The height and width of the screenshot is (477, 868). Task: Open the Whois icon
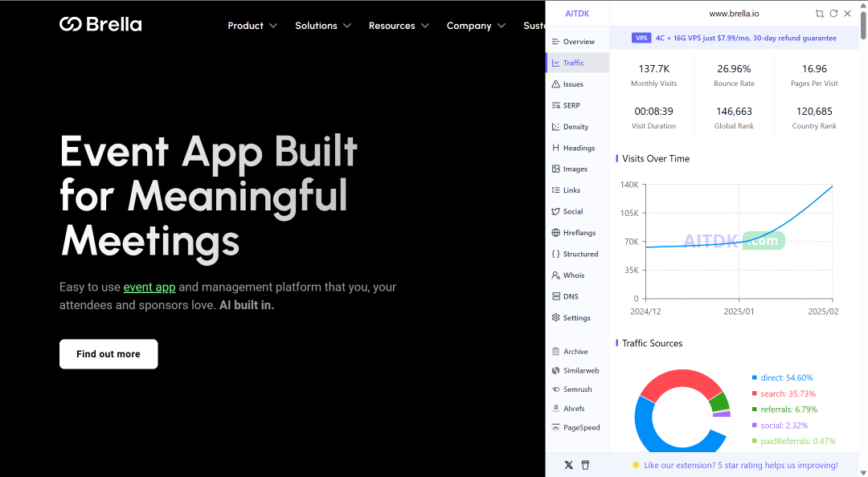[x=556, y=275]
